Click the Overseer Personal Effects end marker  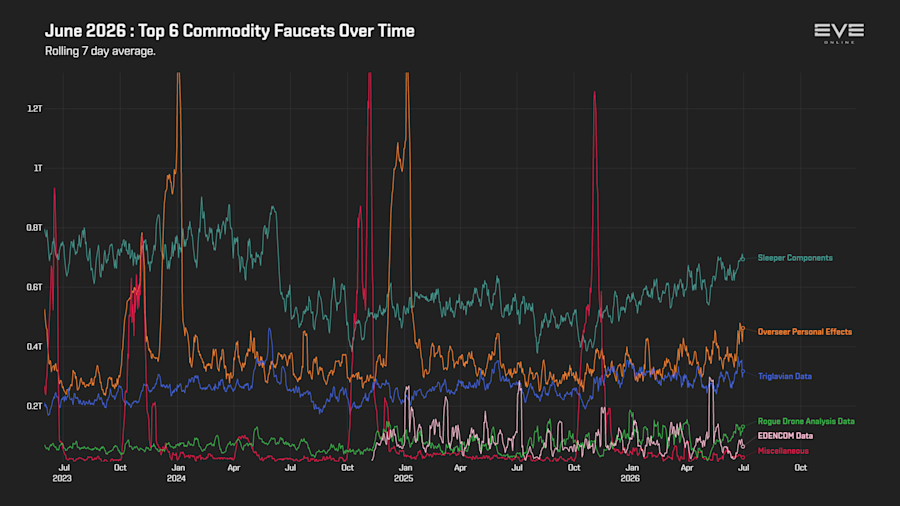pyautogui.click(x=743, y=328)
